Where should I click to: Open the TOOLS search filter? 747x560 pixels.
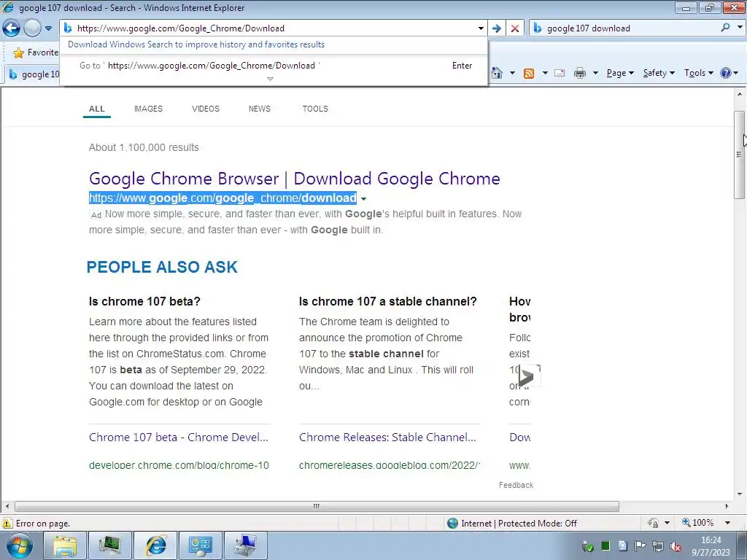(315, 109)
